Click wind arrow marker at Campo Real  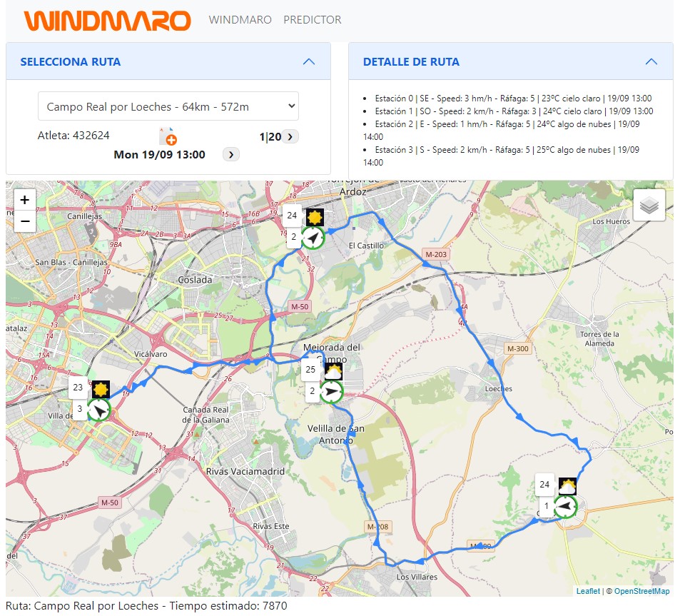point(565,507)
